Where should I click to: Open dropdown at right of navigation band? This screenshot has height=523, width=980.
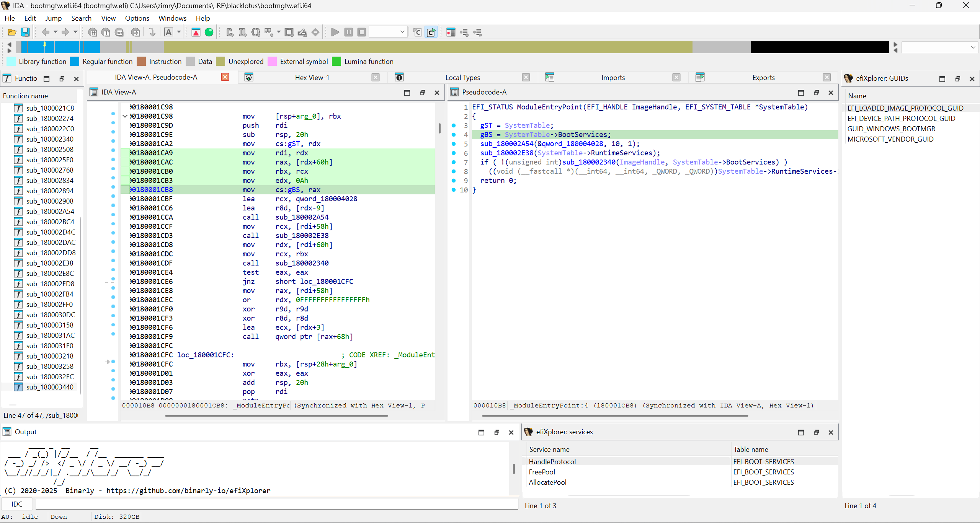[973, 47]
